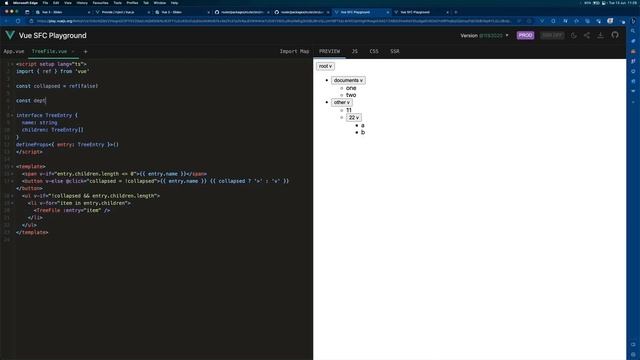This screenshot has height=360, width=640.
Task: Collapse the root tree button
Action: [325, 66]
